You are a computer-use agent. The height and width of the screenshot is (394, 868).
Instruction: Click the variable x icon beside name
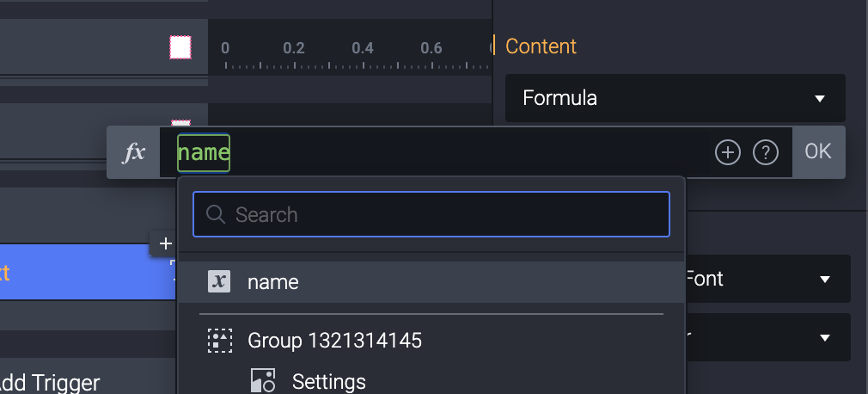tap(219, 281)
